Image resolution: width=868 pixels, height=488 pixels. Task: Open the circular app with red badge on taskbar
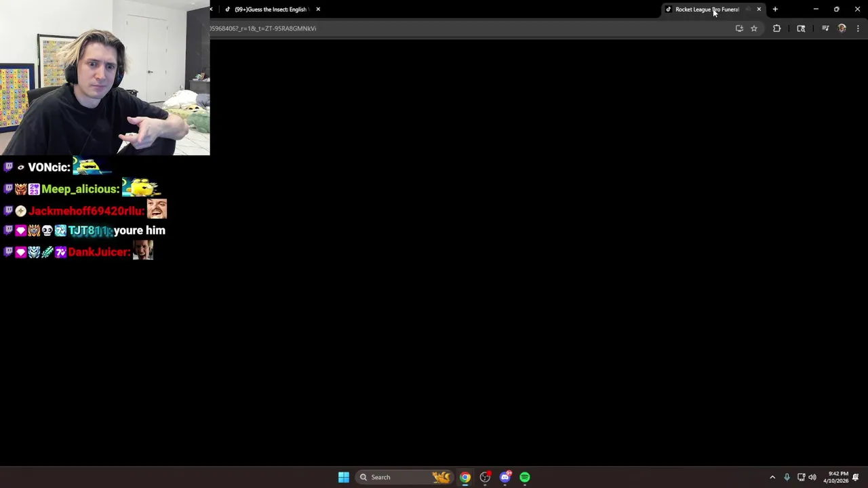coord(485,477)
